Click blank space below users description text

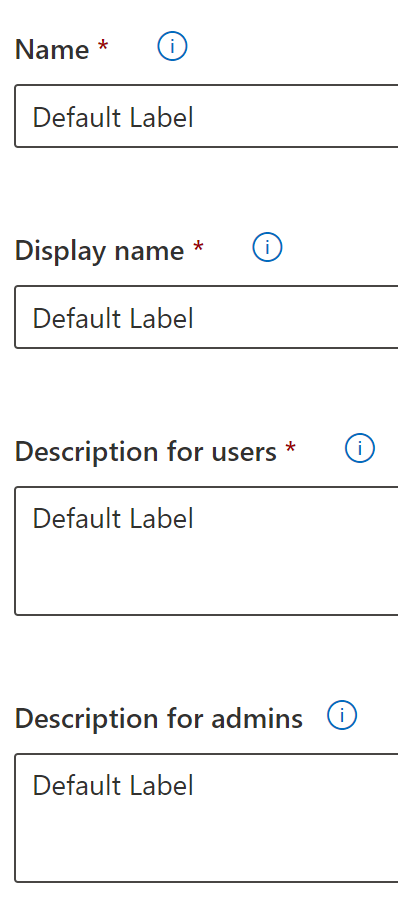click(x=207, y=577)
